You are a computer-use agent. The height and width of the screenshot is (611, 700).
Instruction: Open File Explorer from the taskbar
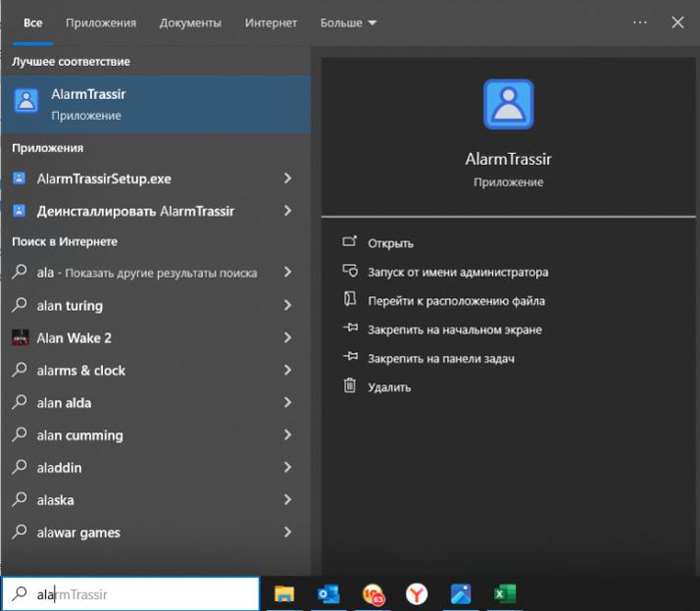coord(284,594)
